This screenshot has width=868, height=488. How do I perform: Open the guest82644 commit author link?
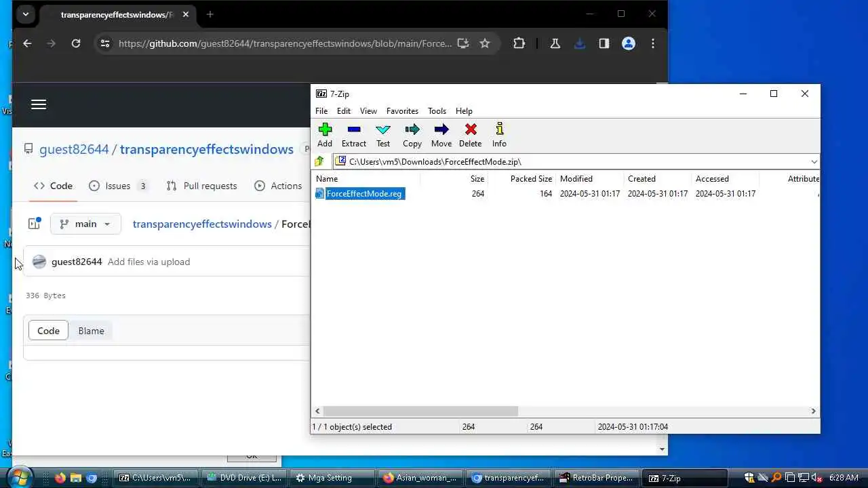click(77, 262)
